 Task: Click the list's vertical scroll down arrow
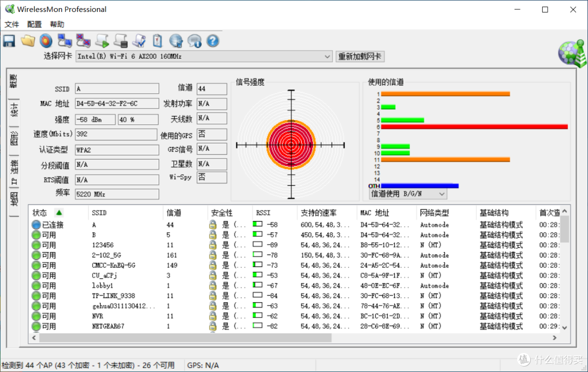tap(565, 328)
